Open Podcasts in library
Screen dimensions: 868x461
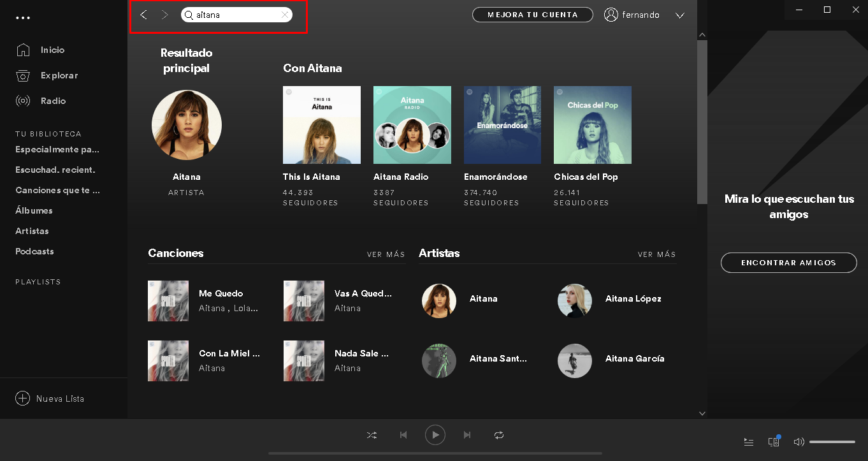point(34,251)
